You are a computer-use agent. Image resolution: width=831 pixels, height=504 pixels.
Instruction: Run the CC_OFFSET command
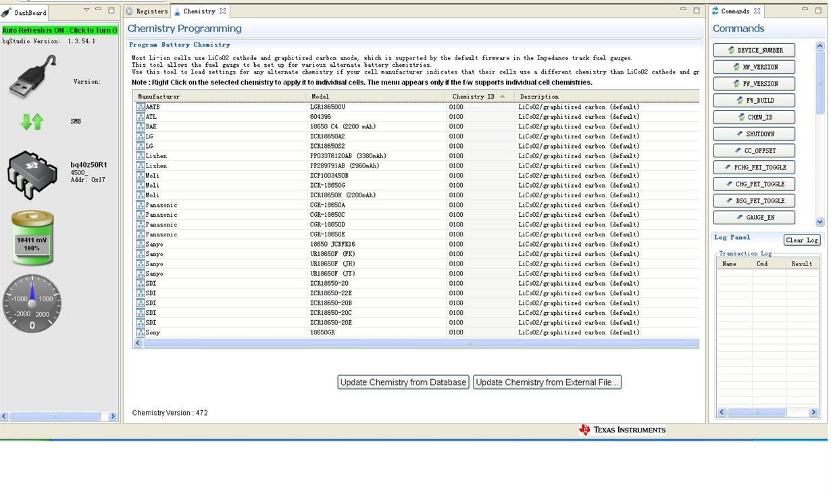pyautogui.click(x=754, y=151)
